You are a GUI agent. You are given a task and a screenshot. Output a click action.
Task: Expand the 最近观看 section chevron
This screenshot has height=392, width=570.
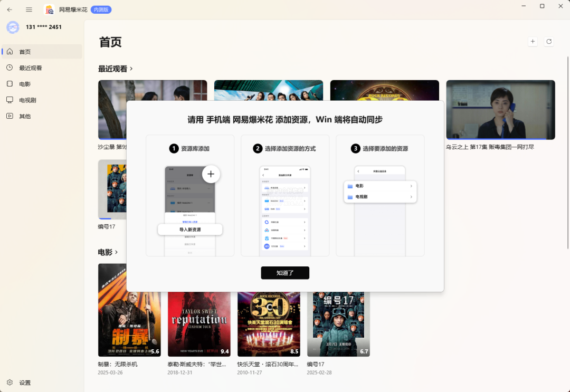131,69
